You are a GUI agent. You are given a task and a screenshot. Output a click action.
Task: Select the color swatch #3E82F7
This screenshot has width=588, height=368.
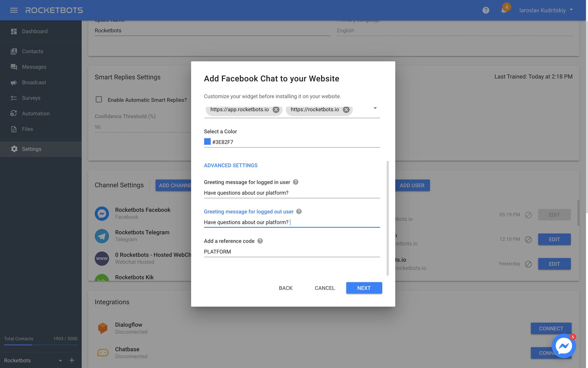[x=207, y=142]
